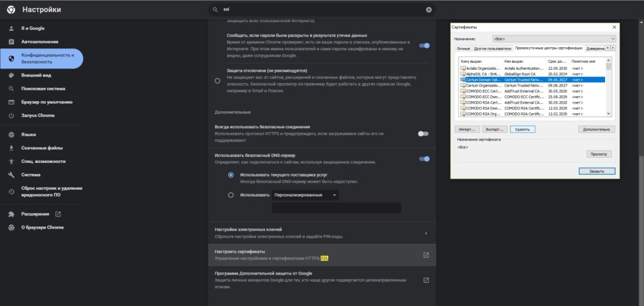Expand Настройки электронных ключей arrow
Screen dimensions: 644x306
pos(426,233)
